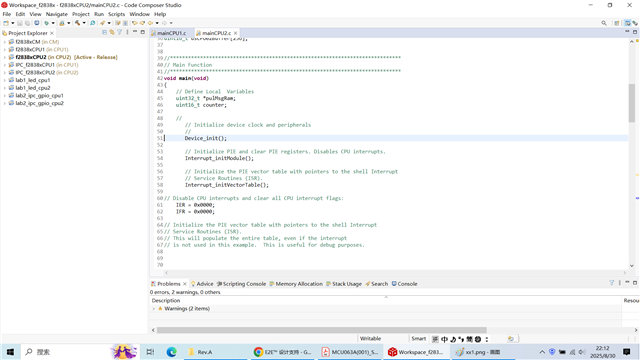
Task: Click the New file toolbar icon
Action: 6,23
